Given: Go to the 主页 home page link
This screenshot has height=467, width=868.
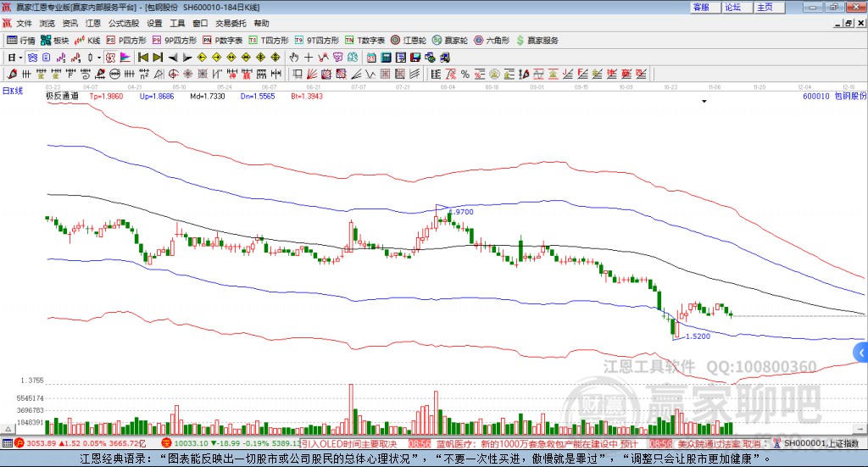Looking at the screenshot, I should 765,7.
